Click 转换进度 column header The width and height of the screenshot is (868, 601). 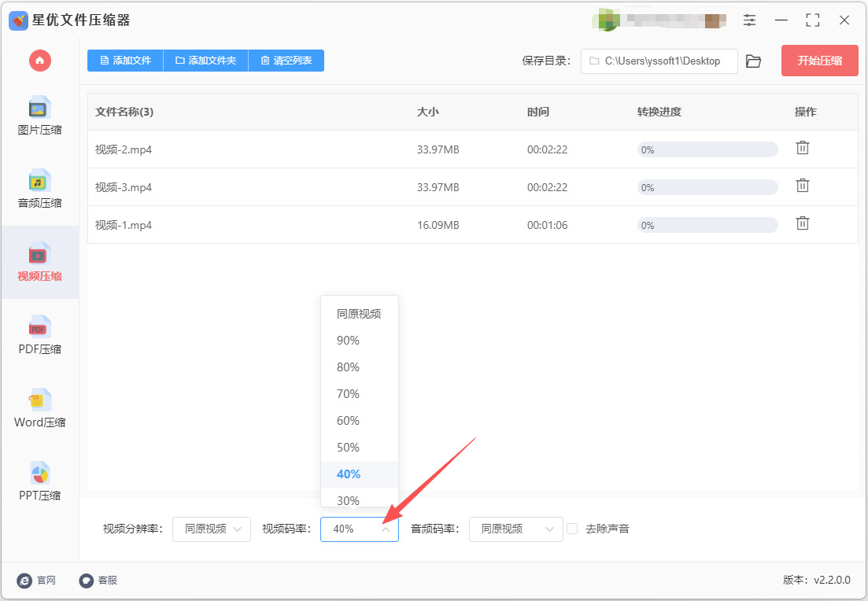(x=659, y=112)
